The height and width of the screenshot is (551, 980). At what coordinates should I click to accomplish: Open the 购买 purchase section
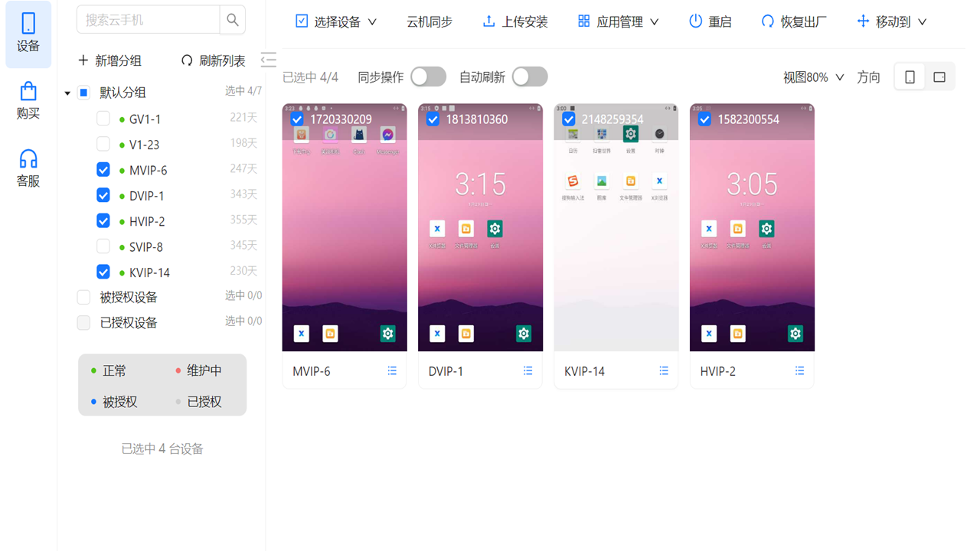pyautogui.click(x=28, y=101)
